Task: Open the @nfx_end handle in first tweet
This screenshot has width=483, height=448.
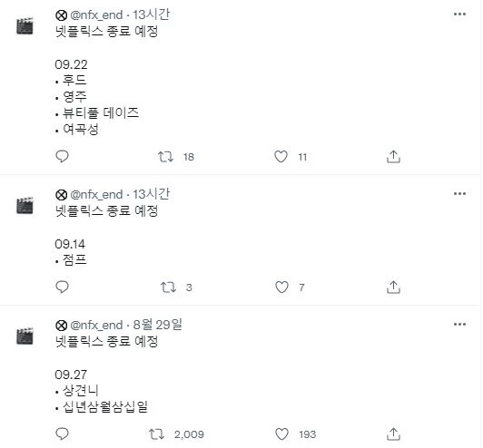Action: click(96, 15)
